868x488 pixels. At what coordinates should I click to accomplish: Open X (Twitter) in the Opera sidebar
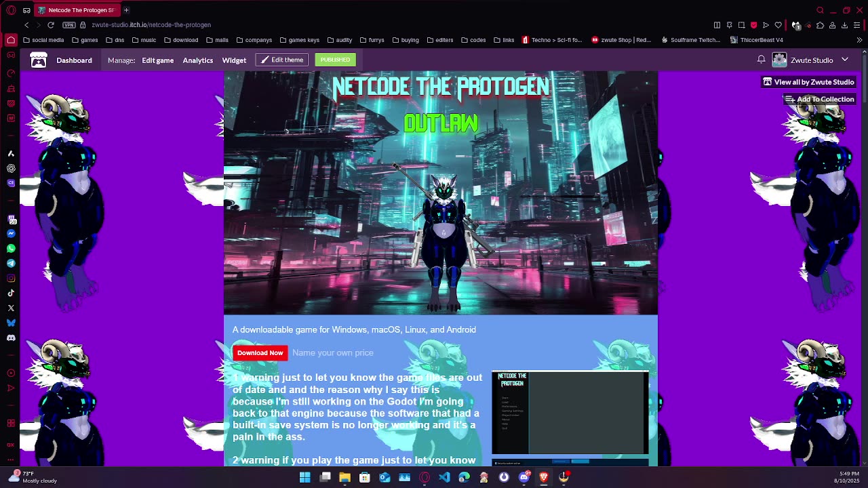point(11,308)
